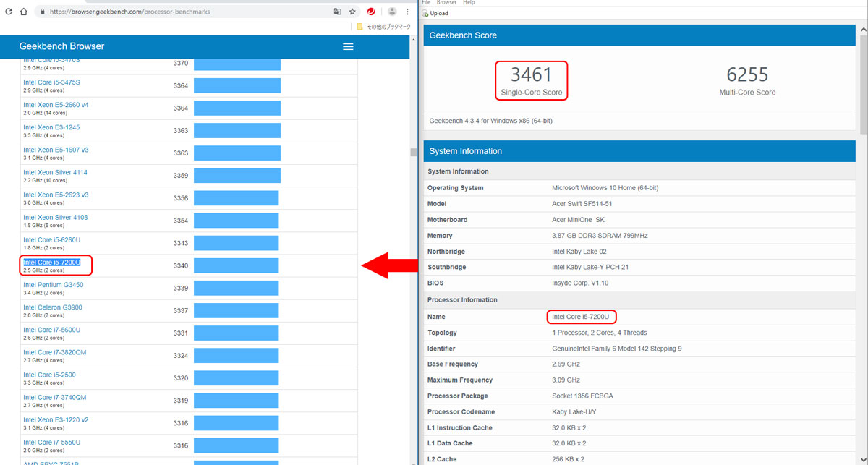The image size is (868, 465).
Task: Open Intel Core i7-5600U link
Action: pyautogui.click(x=51, y=330)
